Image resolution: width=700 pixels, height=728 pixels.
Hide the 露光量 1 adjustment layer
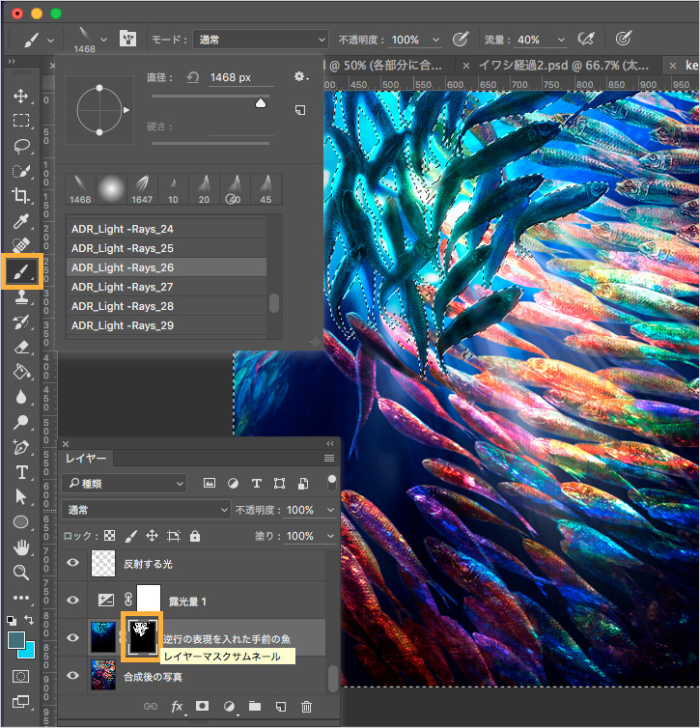72,600
